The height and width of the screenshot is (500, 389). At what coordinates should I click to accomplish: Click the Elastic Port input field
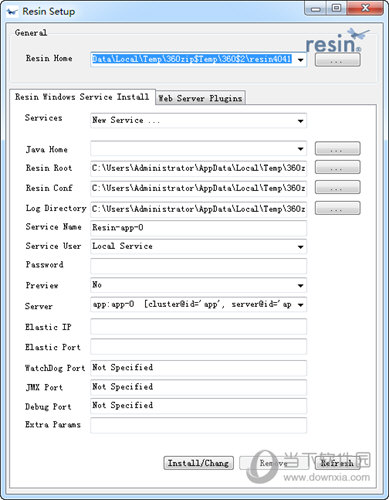click(198, 347)
